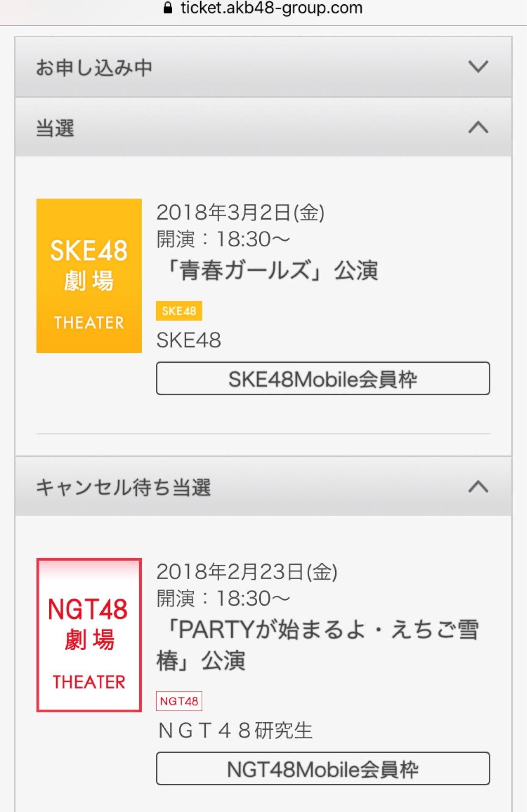Open the yellow SKE48 劇場 THEATER thumbnail
Image resolution: width=527 pixels, height=812 pixels.
point(89,276)
